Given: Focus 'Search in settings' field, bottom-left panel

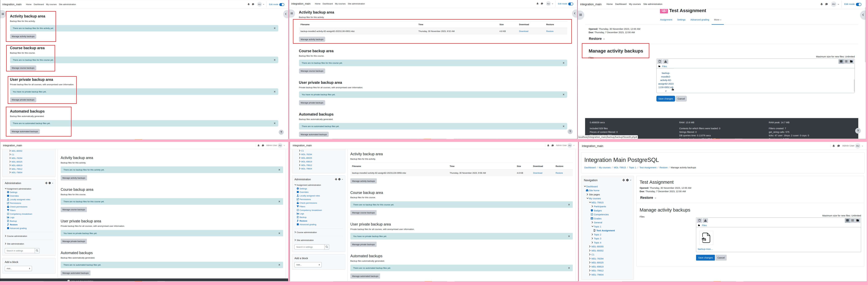Looking at the screenshot, I should coord(20,251).
